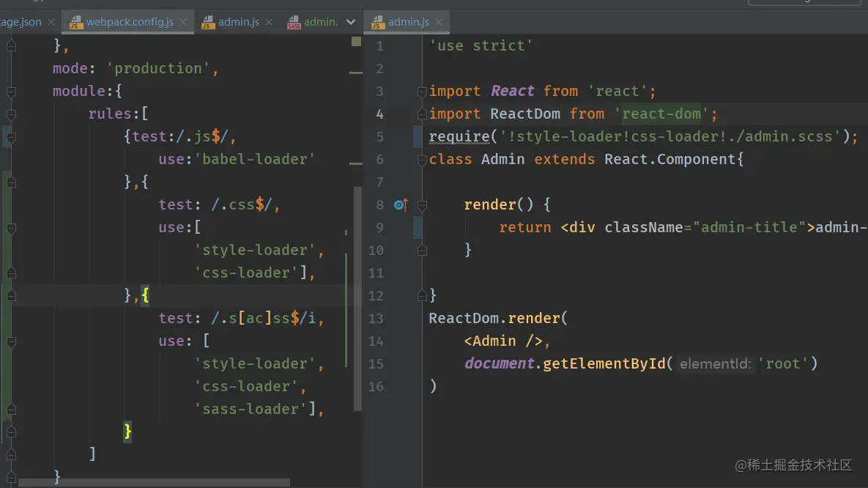Collapse class Admin fold at line 6

coord(422,160)
